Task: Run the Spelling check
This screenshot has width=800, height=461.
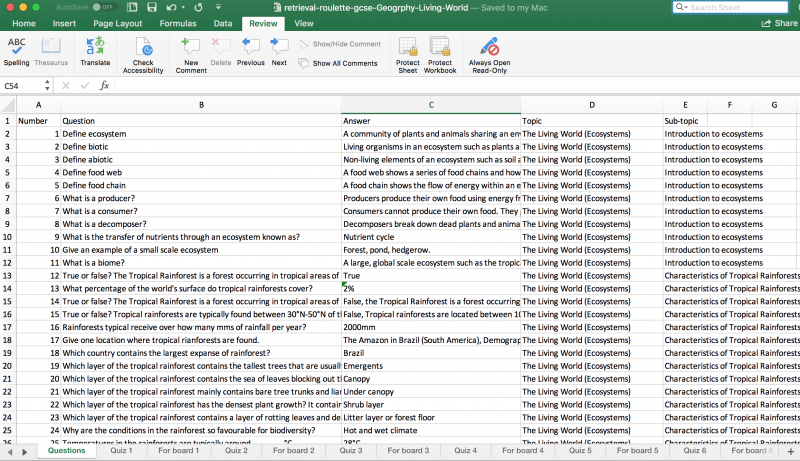Action: [16, 51]
